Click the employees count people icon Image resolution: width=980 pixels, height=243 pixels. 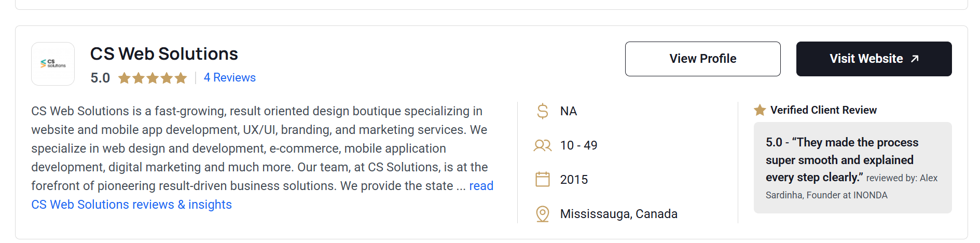coord(543,145)
